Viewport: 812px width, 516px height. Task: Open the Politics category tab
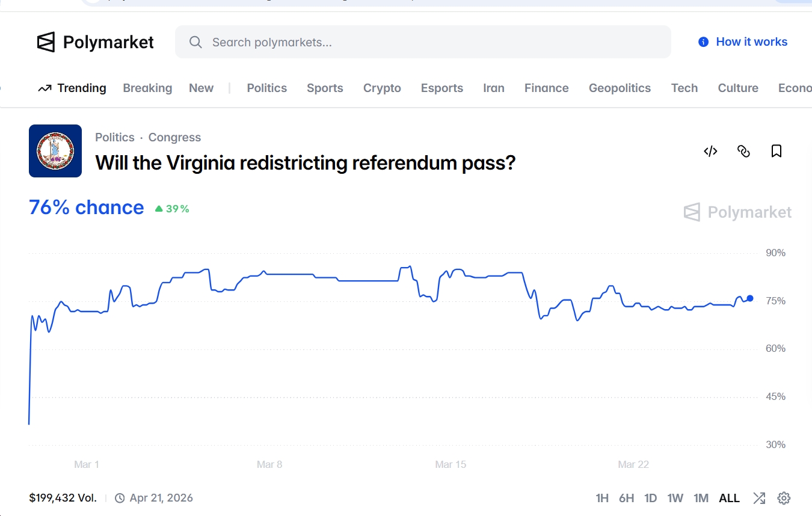tap(266, 88)
